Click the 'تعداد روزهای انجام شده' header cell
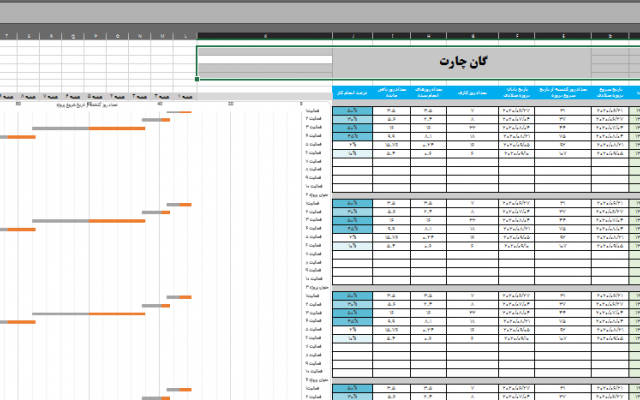The width and height of the screenshot is (640, 400). click(x=434, y=91)
